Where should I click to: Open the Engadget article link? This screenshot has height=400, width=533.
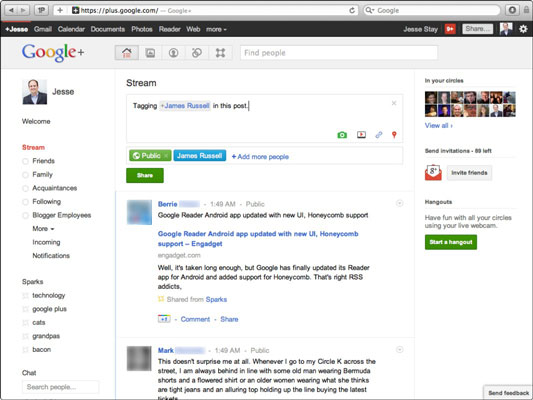[258, 239]
